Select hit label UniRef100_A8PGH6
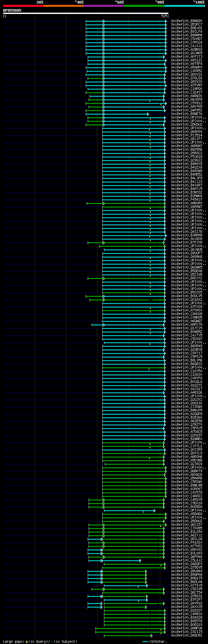208x644 pixels. (187, 457)
